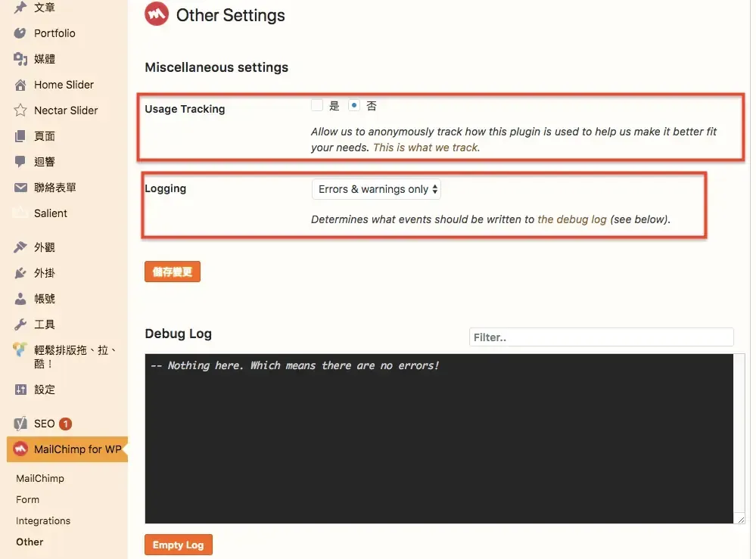
Task: Click the pages icon beside 頁面
Action: [20, 136]
